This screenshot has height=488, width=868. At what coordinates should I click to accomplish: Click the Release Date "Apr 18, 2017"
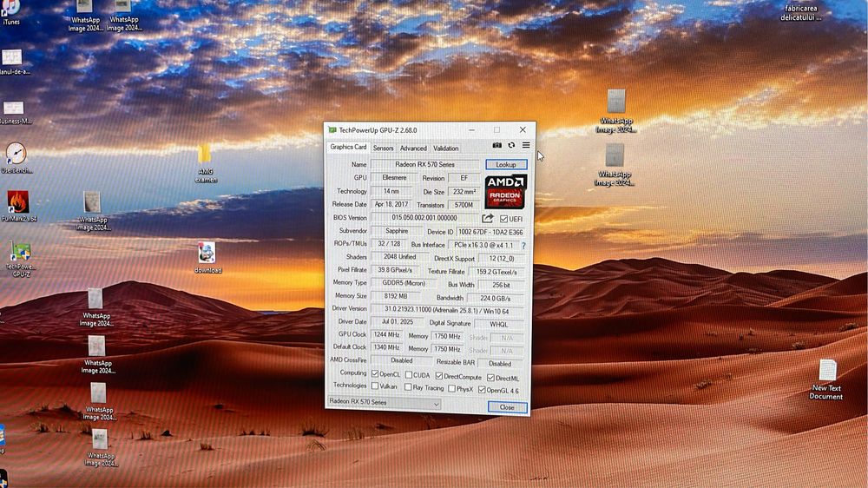[391, 204]
